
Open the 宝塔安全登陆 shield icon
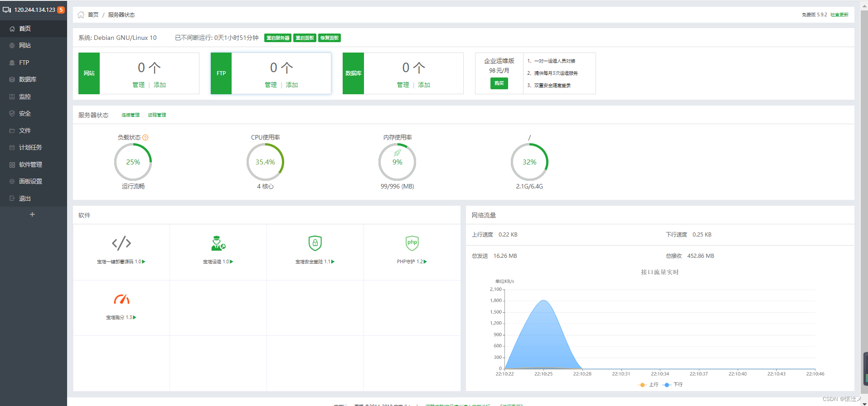point(315,243)
